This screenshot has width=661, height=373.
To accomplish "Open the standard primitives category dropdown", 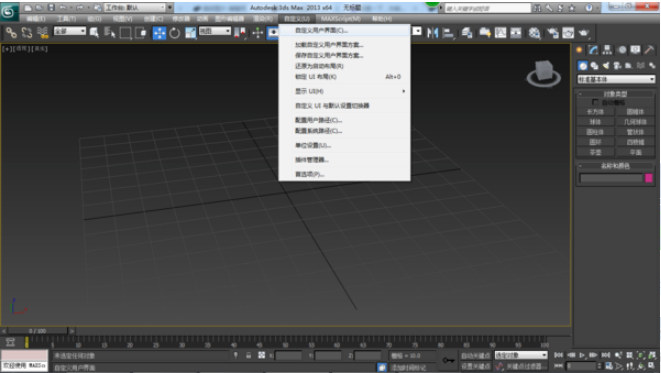I will 616,79.
